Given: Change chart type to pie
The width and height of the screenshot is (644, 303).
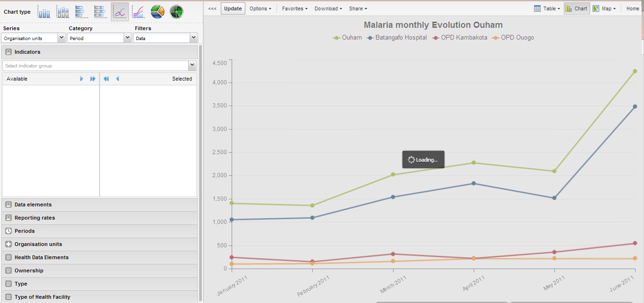Looking at the screenshot, I should (x=158, y=12).
